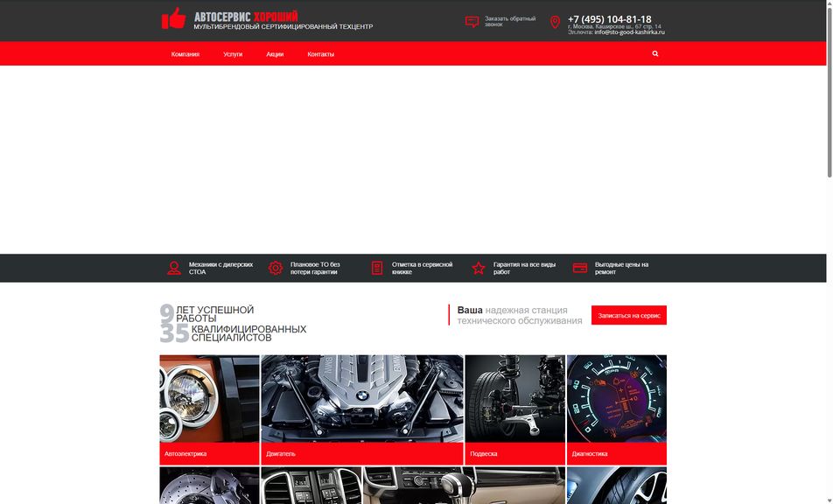Click Заказать обратный звонок link
833x504 pixels.
click(510, 21)
